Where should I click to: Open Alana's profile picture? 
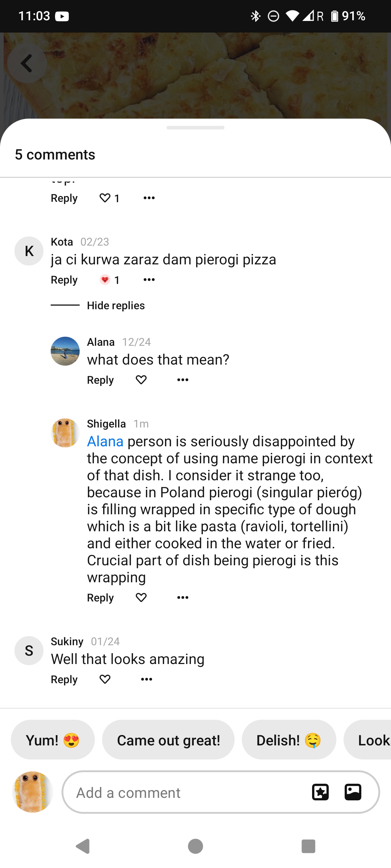click(65, 351)
